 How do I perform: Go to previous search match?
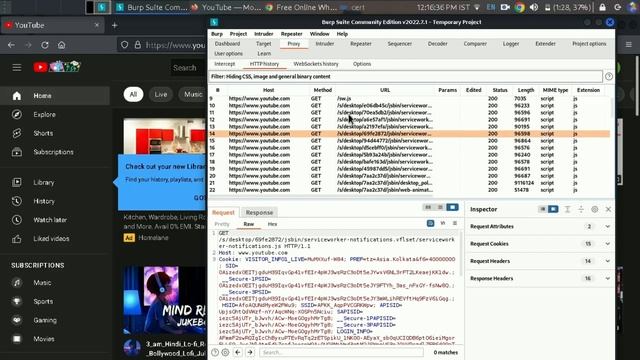point(238,352)
